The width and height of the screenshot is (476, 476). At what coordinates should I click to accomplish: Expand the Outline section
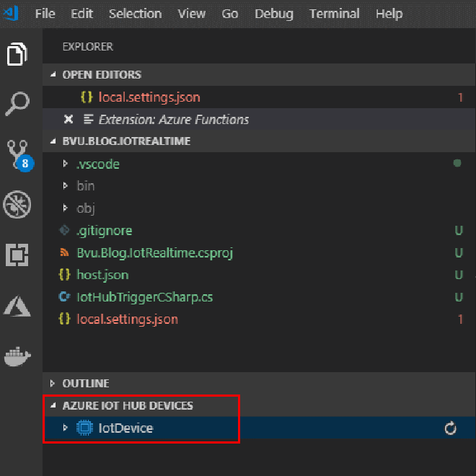click(x=86, y=384)
